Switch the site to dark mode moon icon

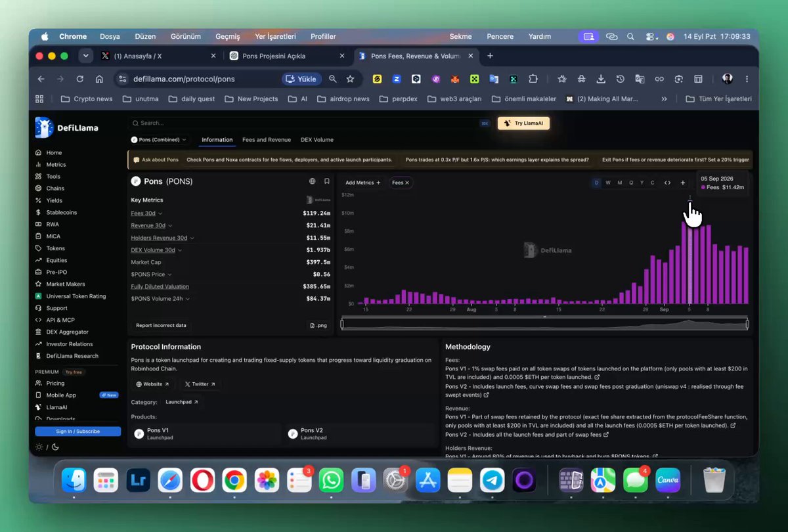[55, 447]
